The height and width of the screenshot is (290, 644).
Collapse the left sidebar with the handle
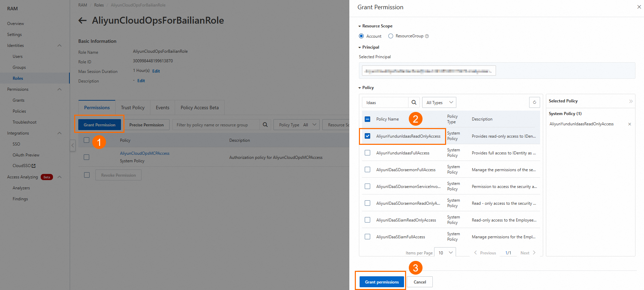[73, 145]
